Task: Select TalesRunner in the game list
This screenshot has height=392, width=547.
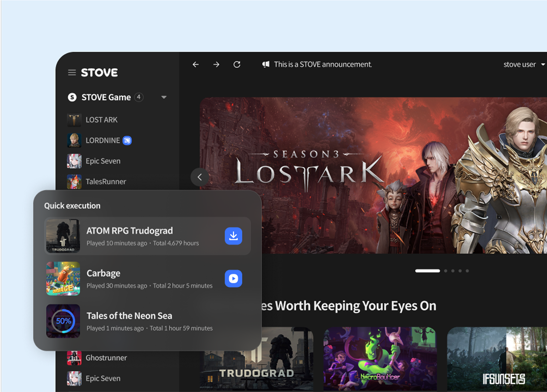Action: (x=106, y=181)
